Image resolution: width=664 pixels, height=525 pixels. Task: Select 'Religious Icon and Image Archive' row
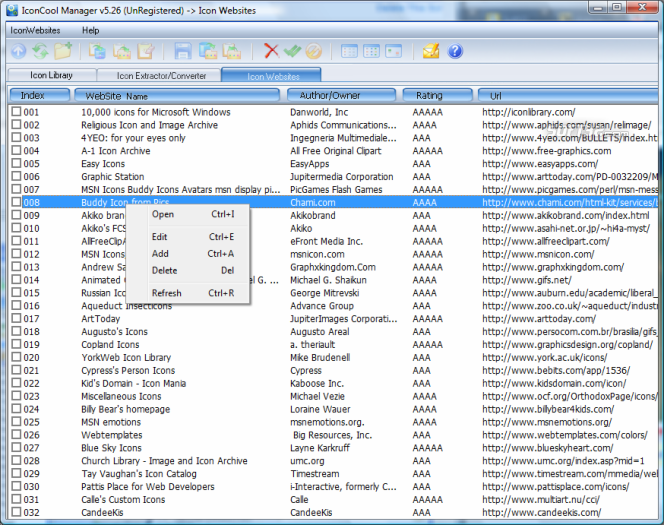(x=149, y=125)
